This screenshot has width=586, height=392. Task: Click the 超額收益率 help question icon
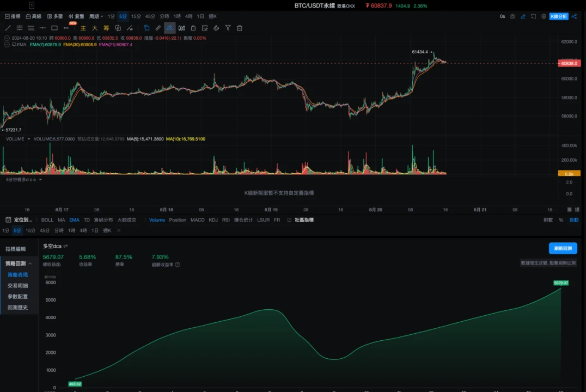point(178,265)
